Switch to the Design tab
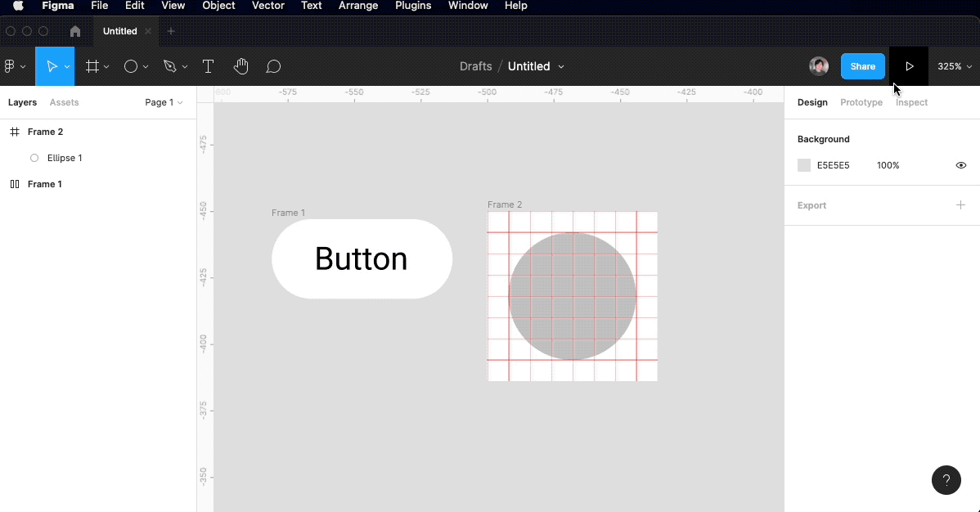This screenshot has width=980, height=512. pos(812,102)
